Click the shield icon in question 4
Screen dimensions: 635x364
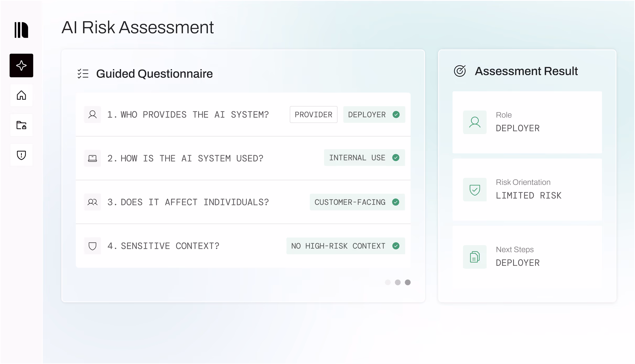click(92, 246)
